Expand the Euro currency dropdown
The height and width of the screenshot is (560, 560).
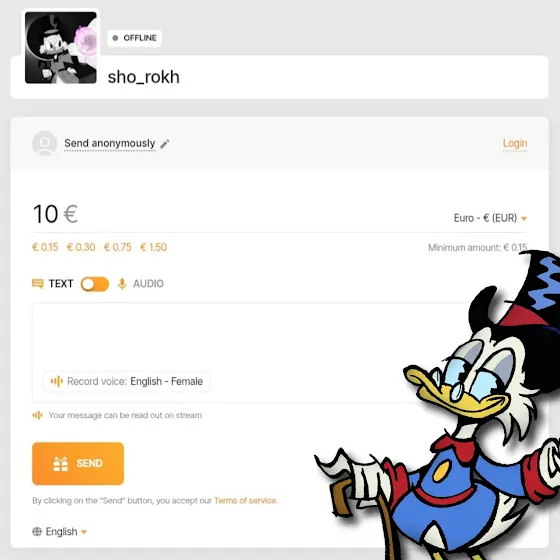490,218
